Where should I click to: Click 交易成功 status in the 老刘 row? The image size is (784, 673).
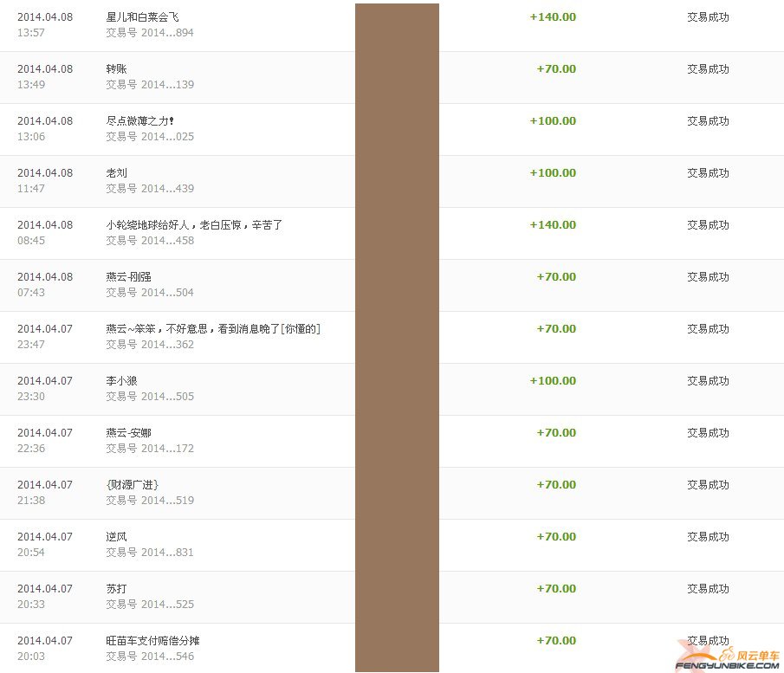(x=708, y=173)
